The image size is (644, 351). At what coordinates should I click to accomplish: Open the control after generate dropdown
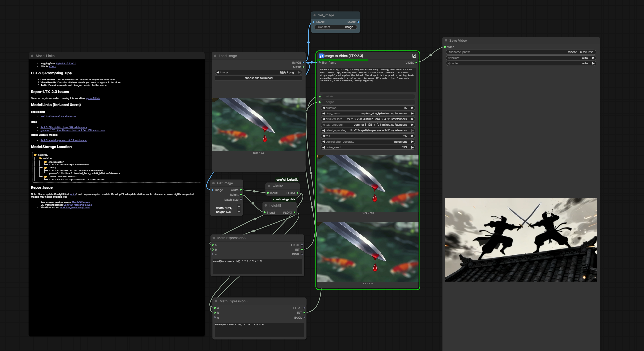pyautogui.click(x=368, y=142)
